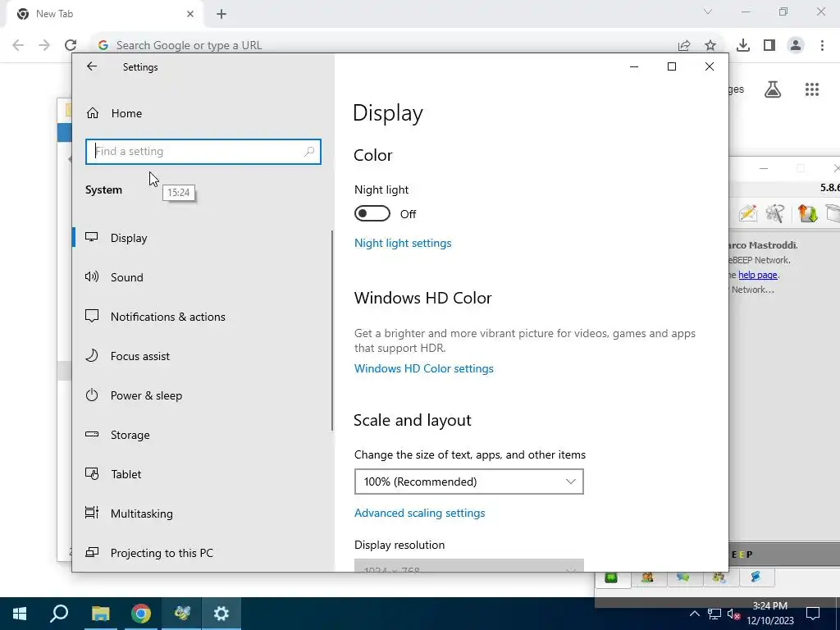Select the New Tab browser tab
The width and height of the screenshot is (840, 630).
click(106, 14)
